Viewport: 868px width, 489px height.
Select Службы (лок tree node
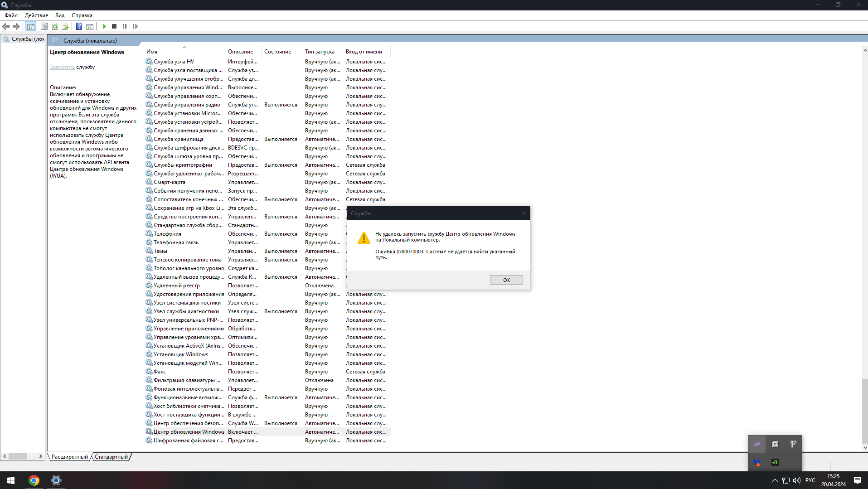[x=24, y=39]
